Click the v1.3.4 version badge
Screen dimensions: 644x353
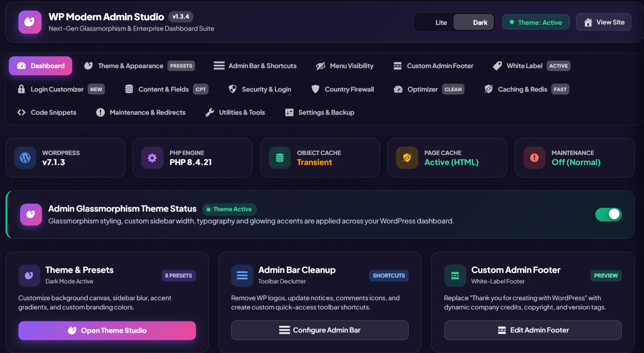pyautogui.click(x=181, y=16)
